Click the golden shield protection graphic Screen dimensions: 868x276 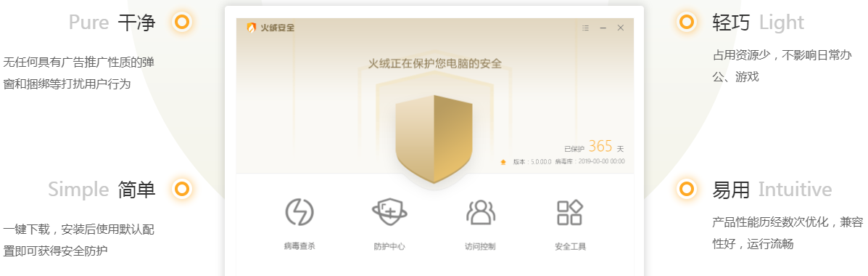coord(434,139)
